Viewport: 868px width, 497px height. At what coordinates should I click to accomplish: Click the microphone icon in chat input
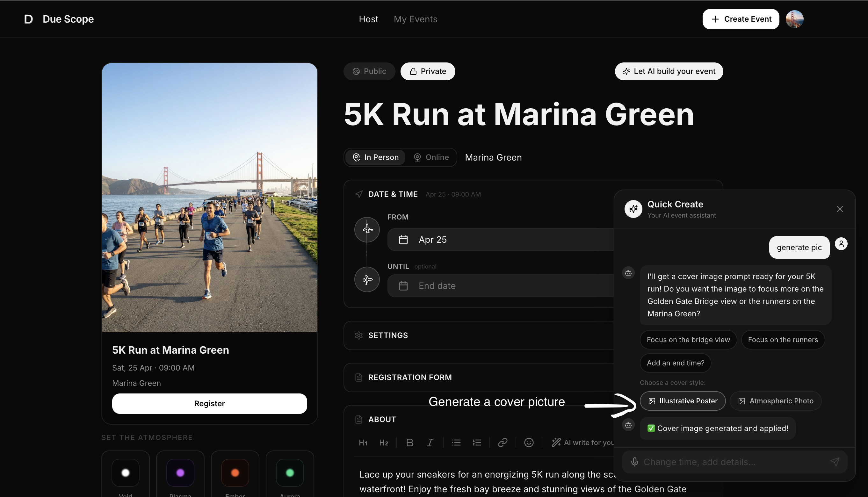click(x=634, y=462)
